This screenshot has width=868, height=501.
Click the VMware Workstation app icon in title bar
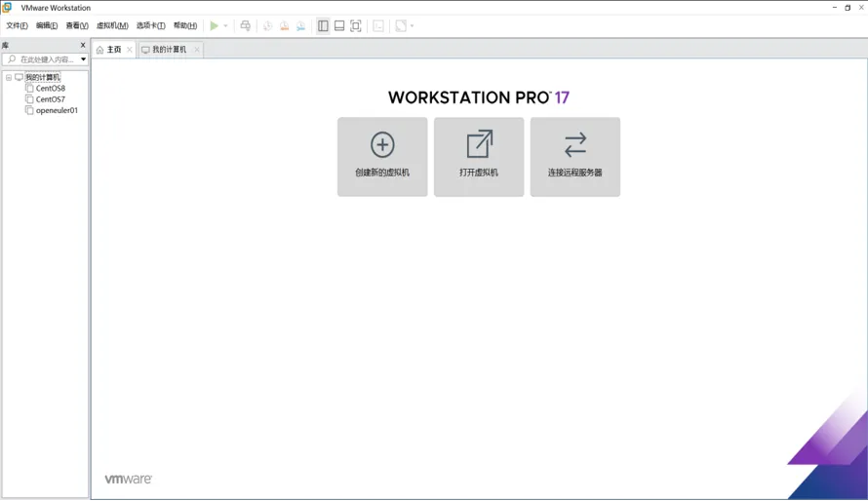tap(7, 8)
